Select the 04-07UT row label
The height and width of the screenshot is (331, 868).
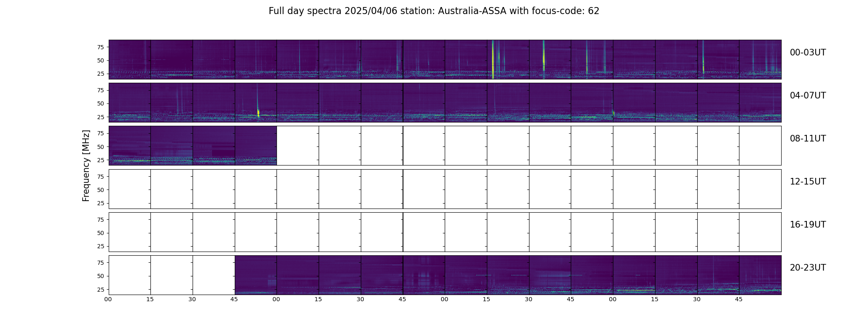808,96
